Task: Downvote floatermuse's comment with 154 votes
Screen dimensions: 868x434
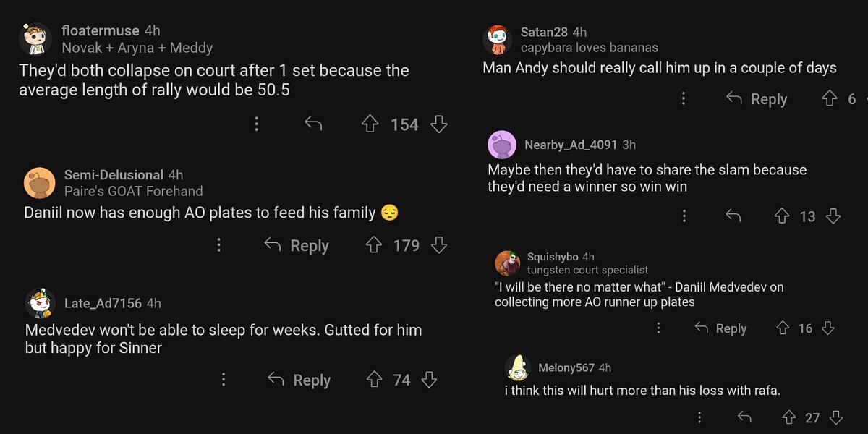Action: click(x=438, y=124)
